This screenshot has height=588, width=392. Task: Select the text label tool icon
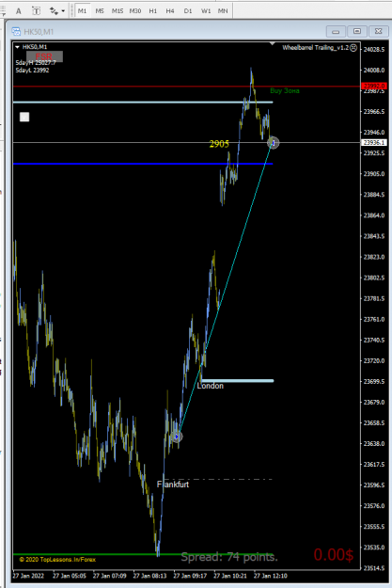pyautogui.click(x=36, y=11)
